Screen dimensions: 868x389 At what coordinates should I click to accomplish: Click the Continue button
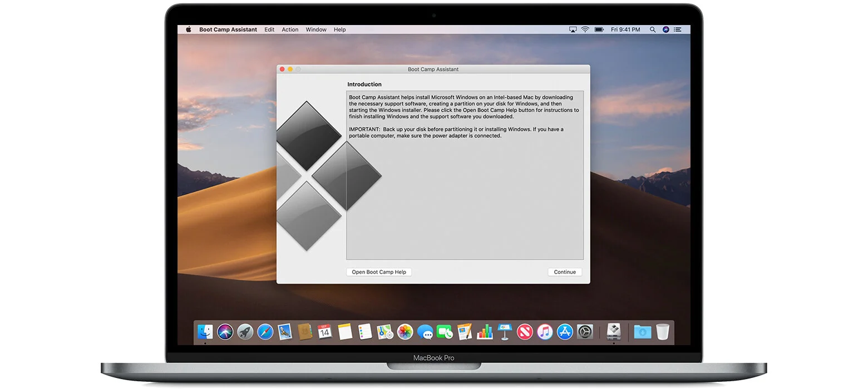click(565, 272)
